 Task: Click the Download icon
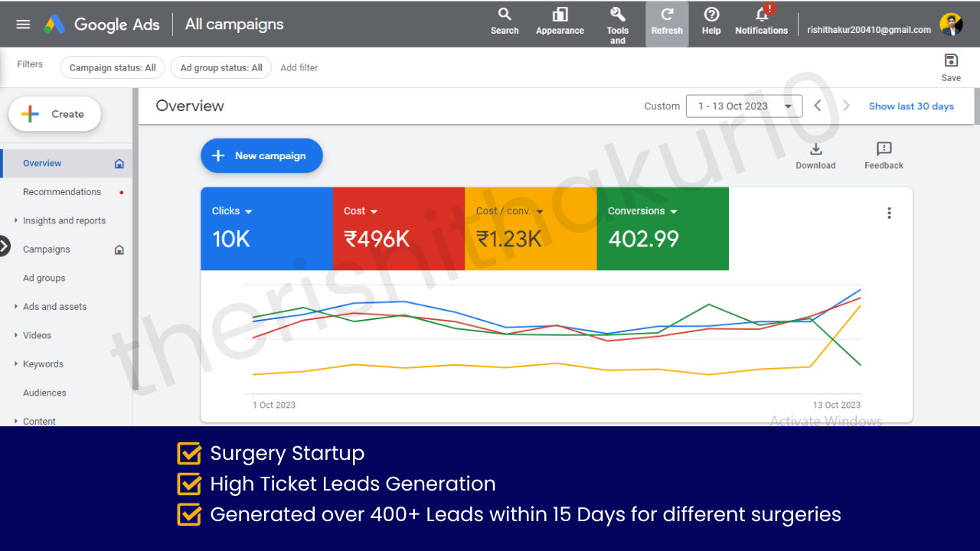(815, 149)
